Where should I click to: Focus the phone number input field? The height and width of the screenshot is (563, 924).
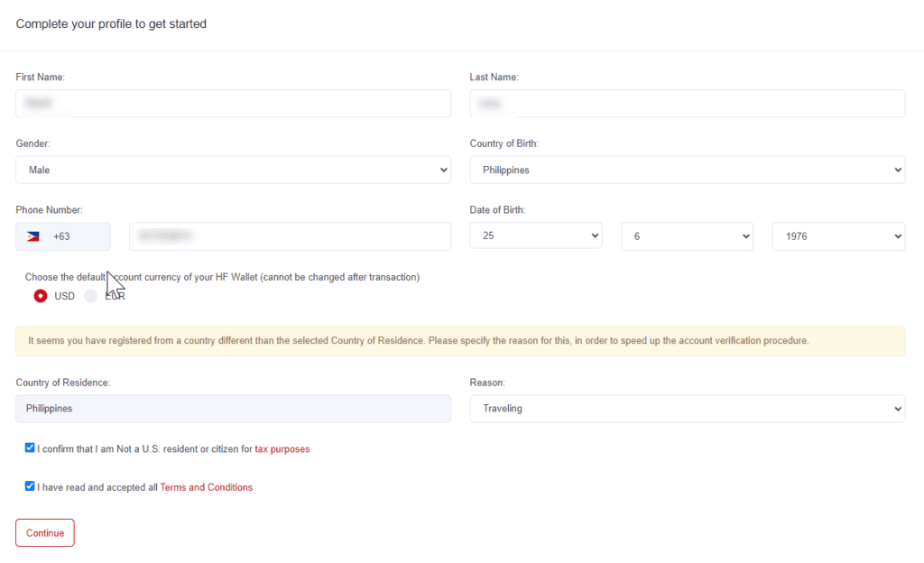pyautogui.click(x=290, y=236)
